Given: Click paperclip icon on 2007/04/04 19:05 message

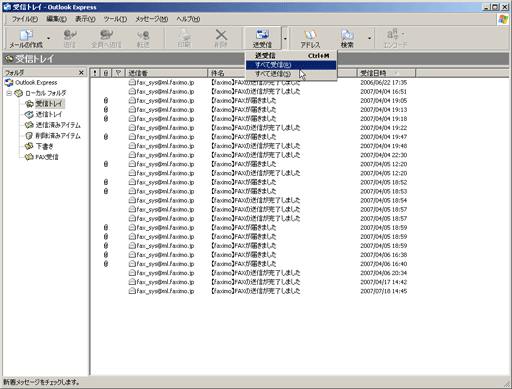Looking at the screenshot, I should [106, 100].
